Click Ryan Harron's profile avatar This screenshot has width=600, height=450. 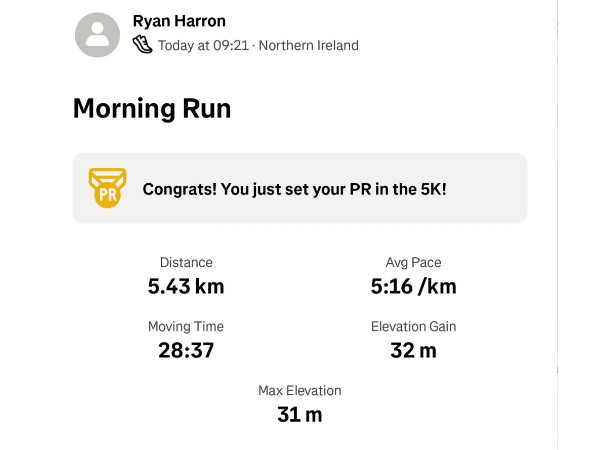[x=98, y=33]
